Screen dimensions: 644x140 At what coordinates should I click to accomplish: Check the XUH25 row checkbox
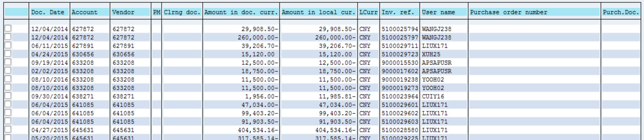8,54
